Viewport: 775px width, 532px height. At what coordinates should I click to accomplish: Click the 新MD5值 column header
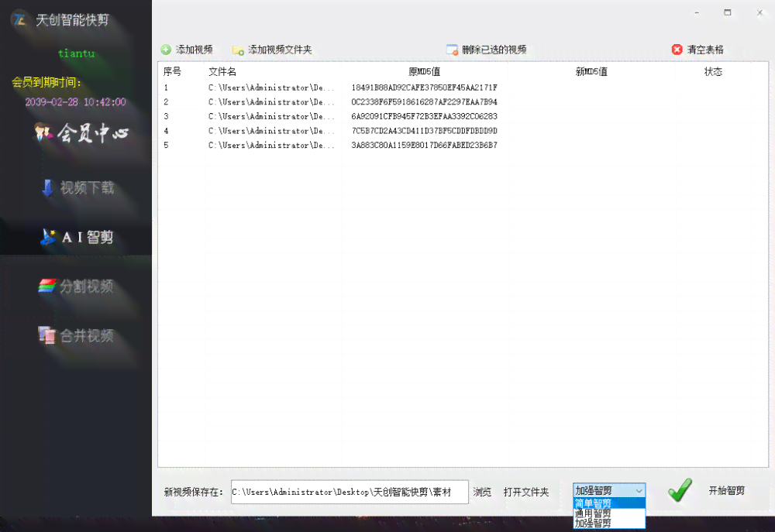591,71
